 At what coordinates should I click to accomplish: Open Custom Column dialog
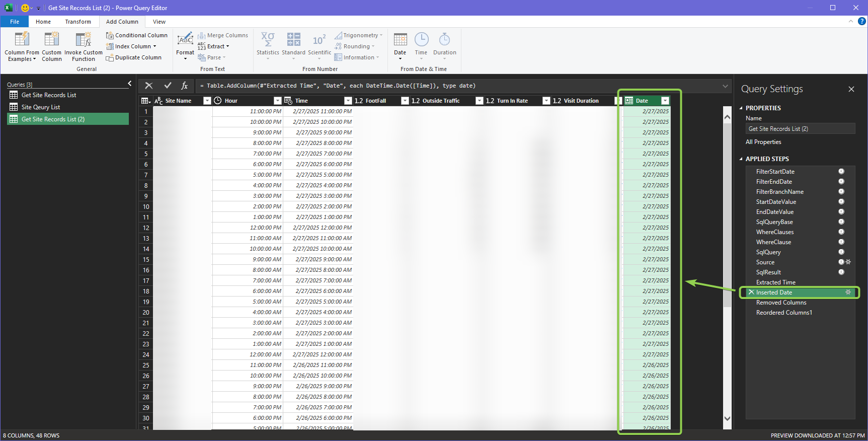click(x=51, y=46)
